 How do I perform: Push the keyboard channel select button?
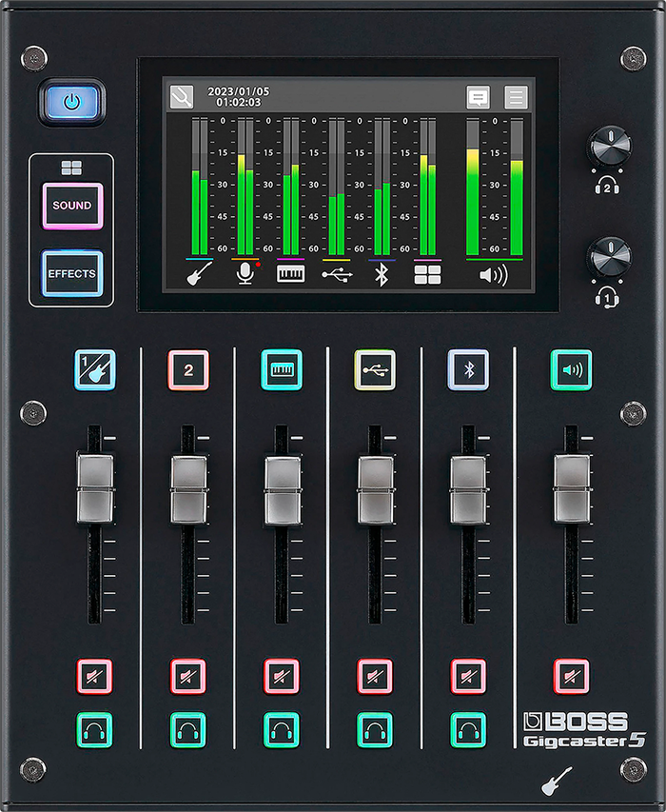pyautogui.click(x=282, y=369)
